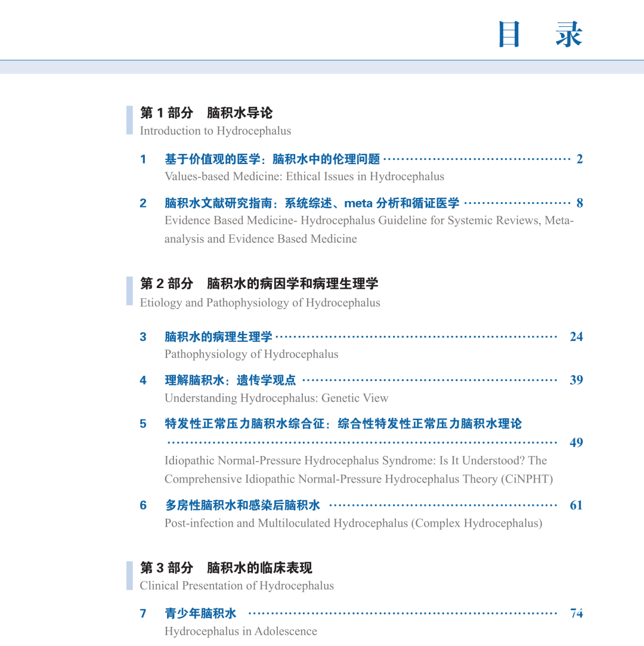Select heading 第1部分 脑积水导论
Screen dimensions: 644x646
206,113
